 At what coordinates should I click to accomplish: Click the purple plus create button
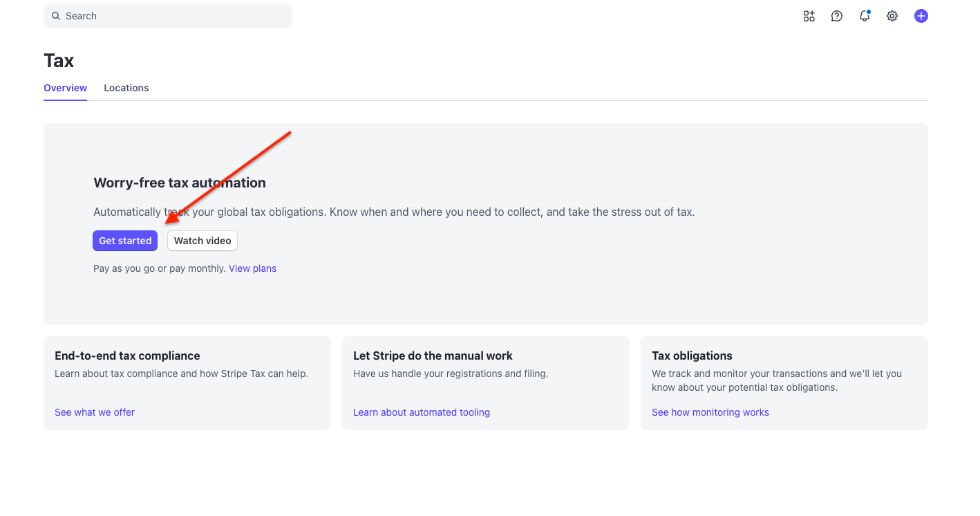[x=921, y=16]
